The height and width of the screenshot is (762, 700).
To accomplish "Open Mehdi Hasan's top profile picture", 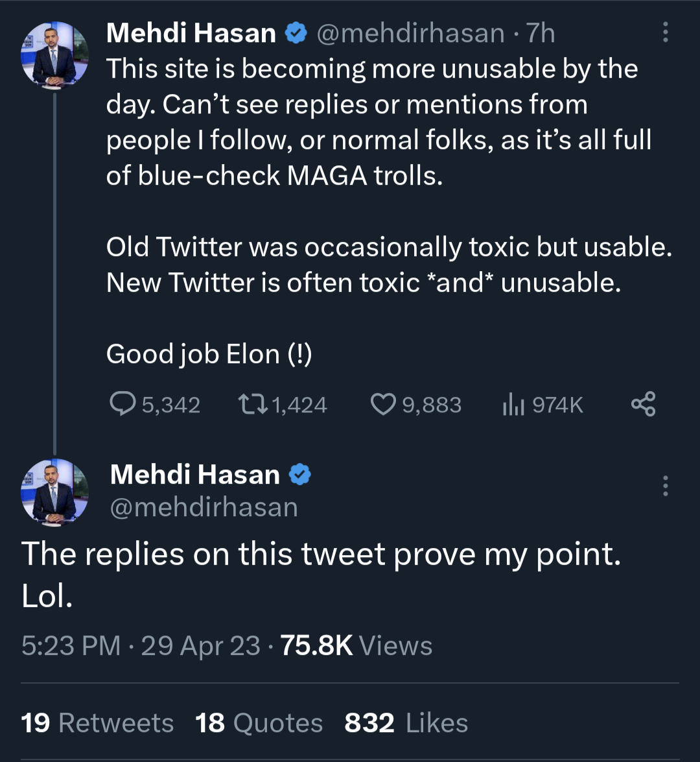I will (54, 55).
